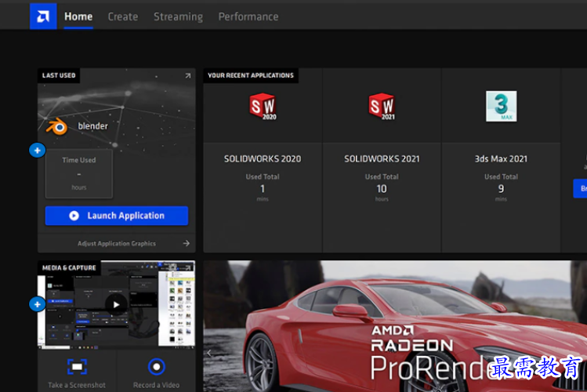The height and width of the screenshot is (392, 587).
Task: Click the MEDIA & CAPTURE header label
Action: [69, 267]
